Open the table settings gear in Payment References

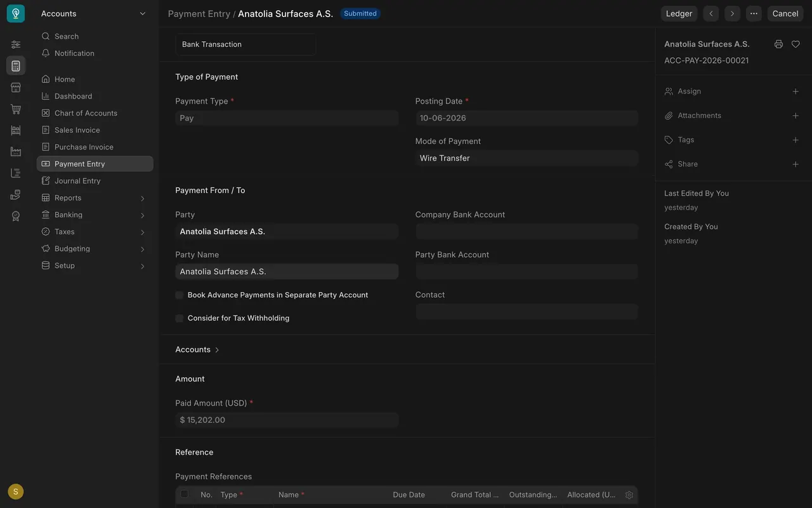(x=629, y=495)
